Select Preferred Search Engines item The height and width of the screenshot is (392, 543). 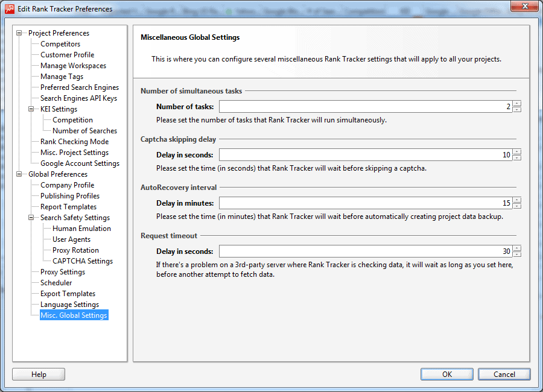[79, 87]
